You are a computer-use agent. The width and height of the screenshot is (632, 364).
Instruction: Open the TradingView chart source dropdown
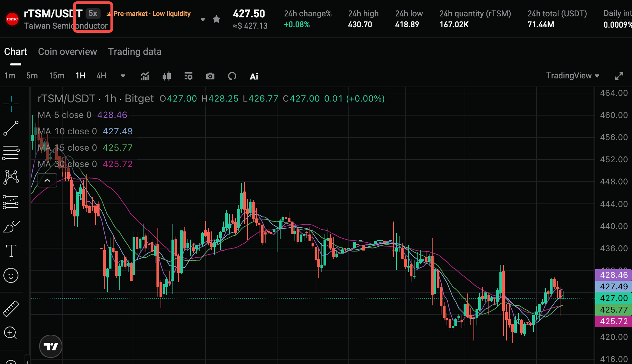573,76
